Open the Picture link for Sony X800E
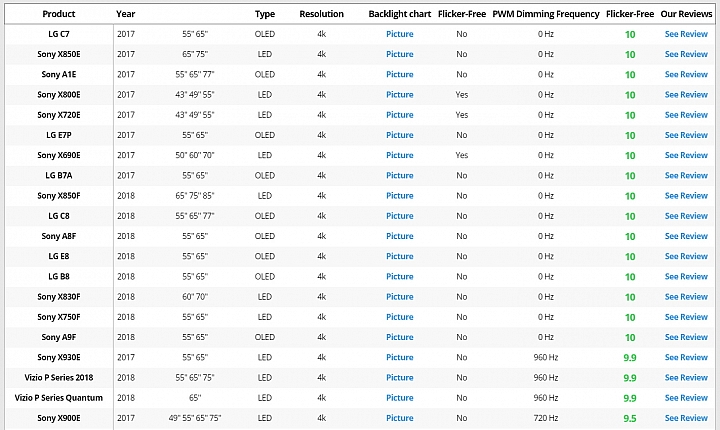The image size is (720, 430). click(x=399, y=95)
